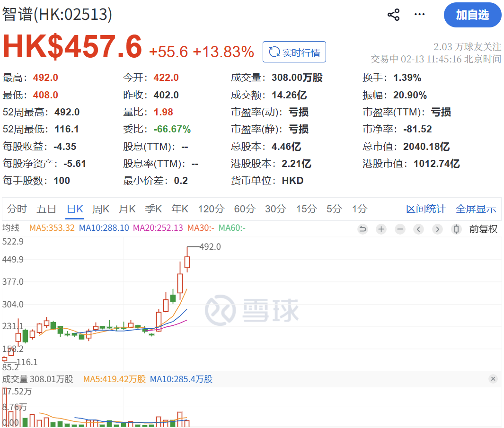The height and width of the screenshot is (428, 504).
Task: Click the 492.0 high marker on chart
Action: pos(210,247)
